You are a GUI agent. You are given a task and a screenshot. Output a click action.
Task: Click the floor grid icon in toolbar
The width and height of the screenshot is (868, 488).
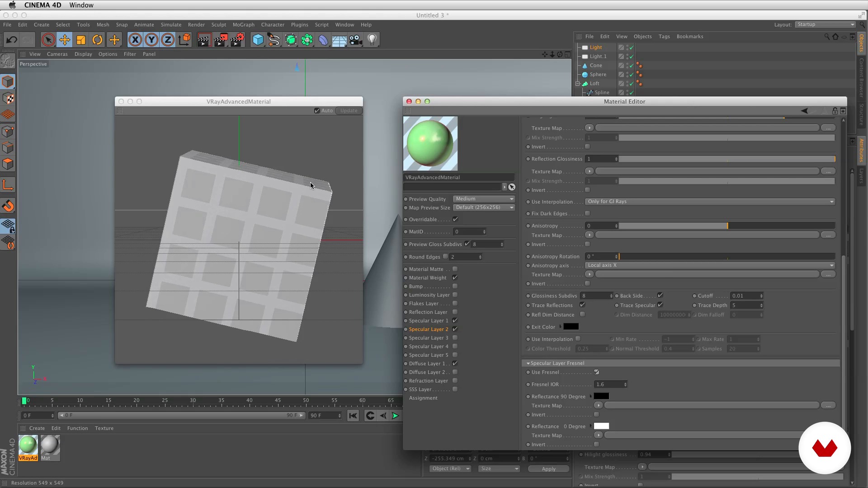click(x=339, y=40)
